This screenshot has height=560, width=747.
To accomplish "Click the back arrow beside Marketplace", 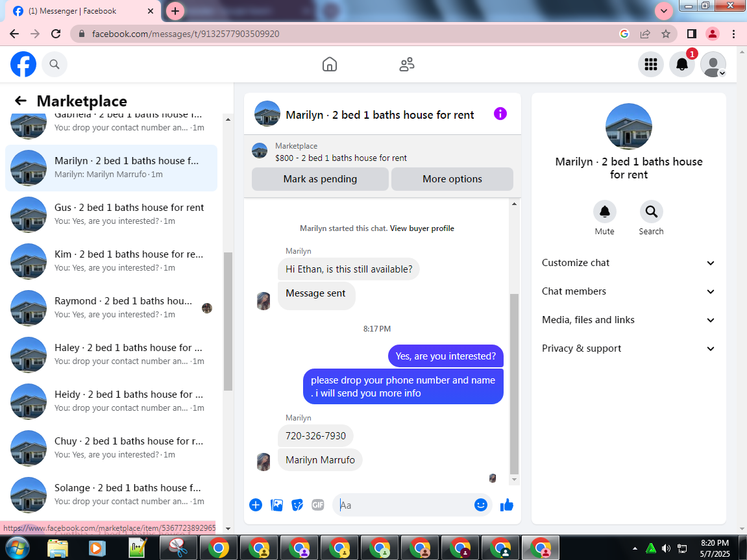I will (21, 101).
